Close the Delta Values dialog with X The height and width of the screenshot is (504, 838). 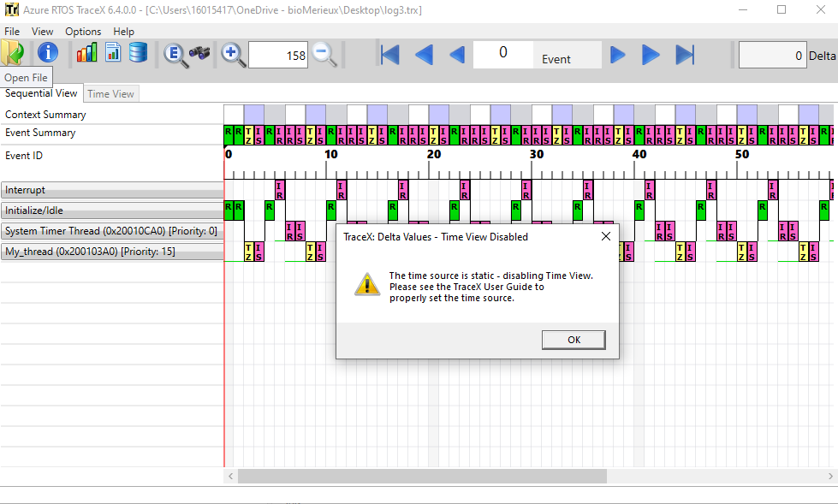[x=605, y=236]
